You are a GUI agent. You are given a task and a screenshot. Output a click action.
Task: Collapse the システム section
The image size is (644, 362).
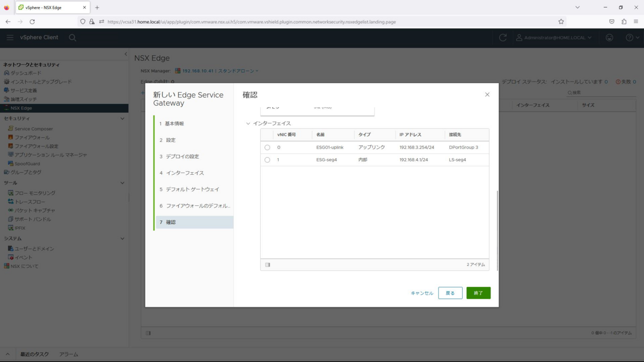pyautogui.click(x=122, y=239)
